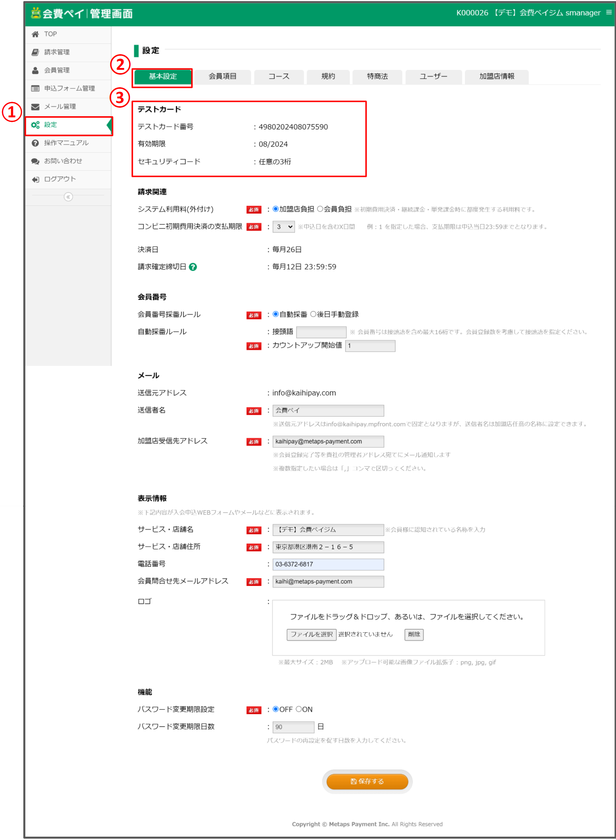616x840 pixels.
Task: Click the ログアウト icon
Action: coord(35,179)
